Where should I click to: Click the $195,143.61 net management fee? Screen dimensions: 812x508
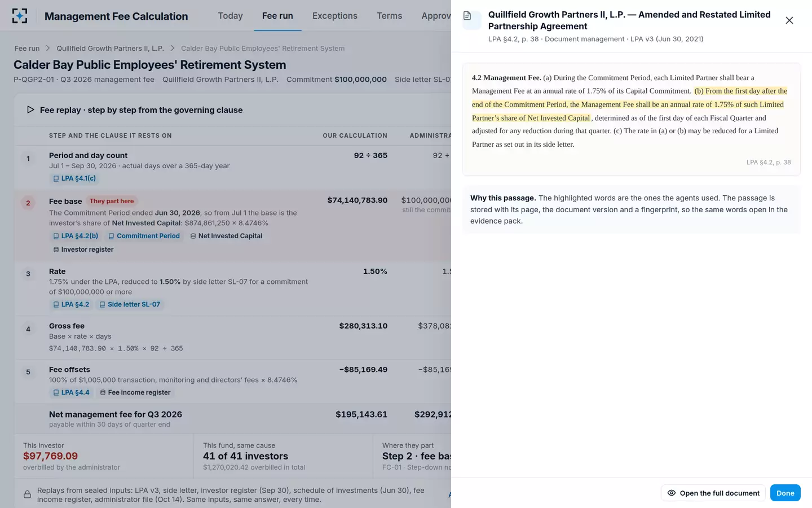[x=361, y=414]
